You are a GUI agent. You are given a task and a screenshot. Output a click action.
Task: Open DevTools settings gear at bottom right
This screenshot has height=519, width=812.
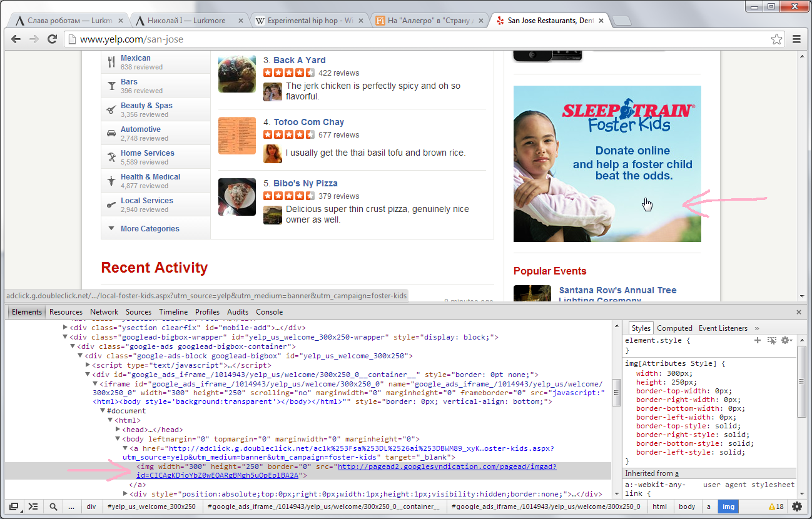[796, 506]
